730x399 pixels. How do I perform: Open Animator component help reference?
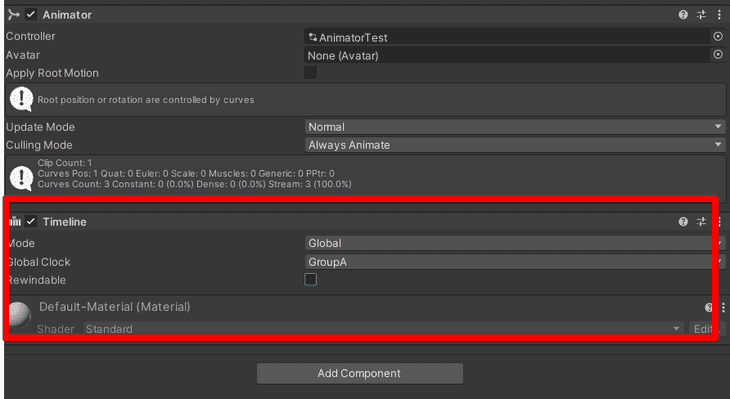point(683,14)
